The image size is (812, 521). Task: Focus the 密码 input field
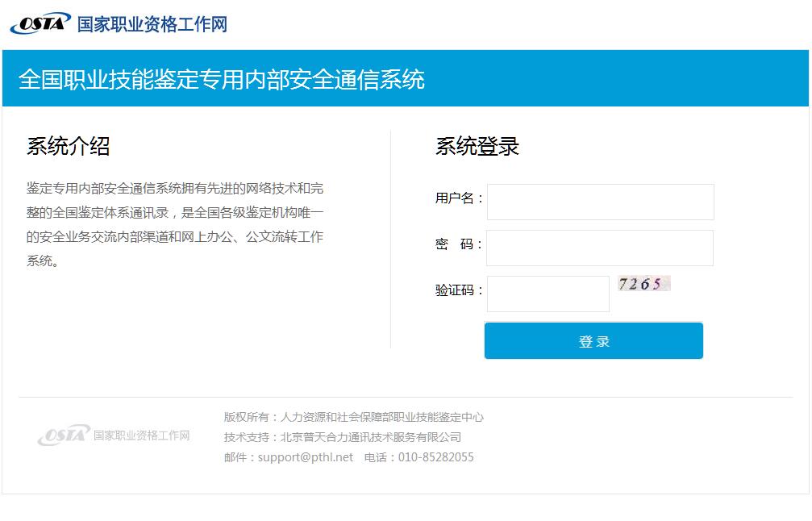[599, 248]
